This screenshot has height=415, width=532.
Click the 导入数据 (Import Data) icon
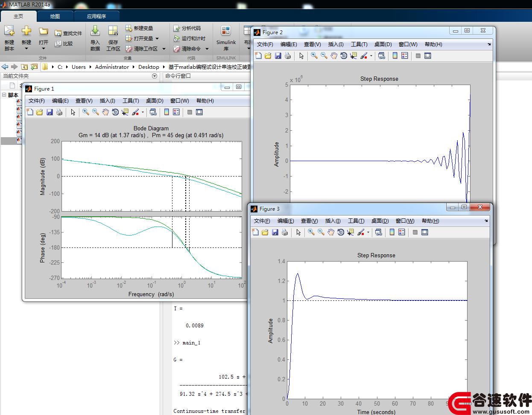95,38
